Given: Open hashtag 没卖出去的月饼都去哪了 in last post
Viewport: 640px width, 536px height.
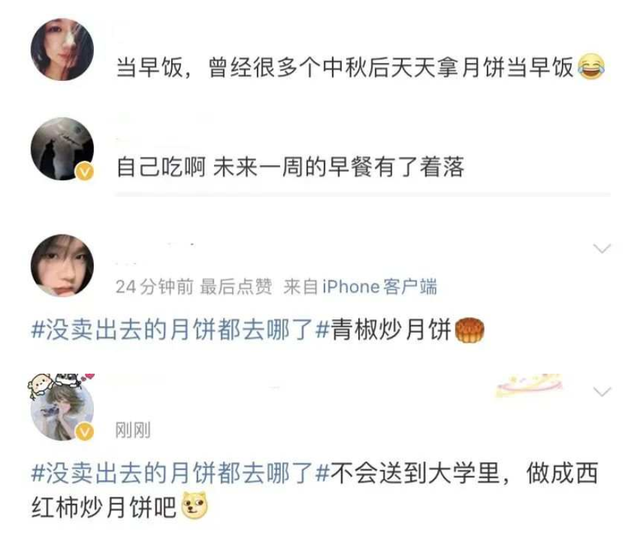Looking at the screenshot, I should click(180, 474).
